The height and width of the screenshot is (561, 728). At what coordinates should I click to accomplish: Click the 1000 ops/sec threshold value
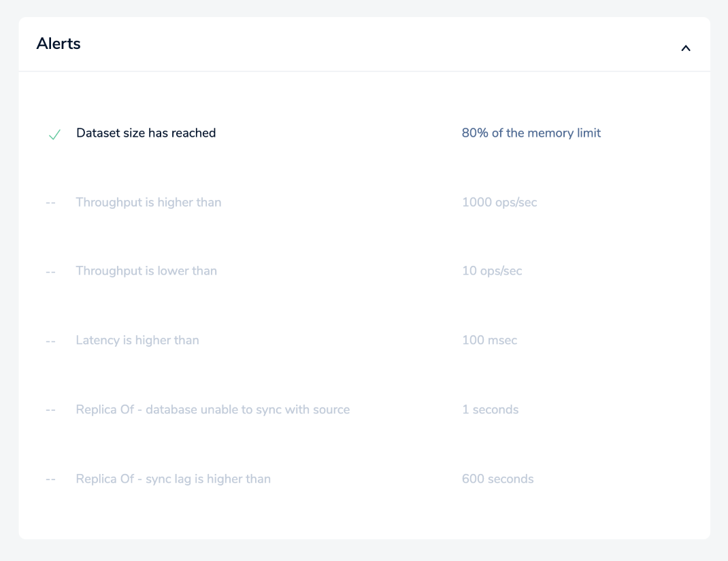coord(499,203)
